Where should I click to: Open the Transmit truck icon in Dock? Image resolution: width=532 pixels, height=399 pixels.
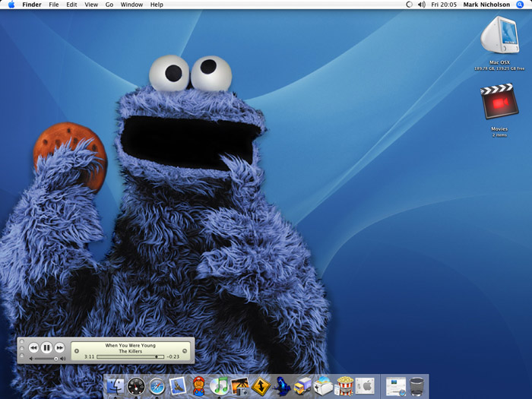[x=302, y=386]
